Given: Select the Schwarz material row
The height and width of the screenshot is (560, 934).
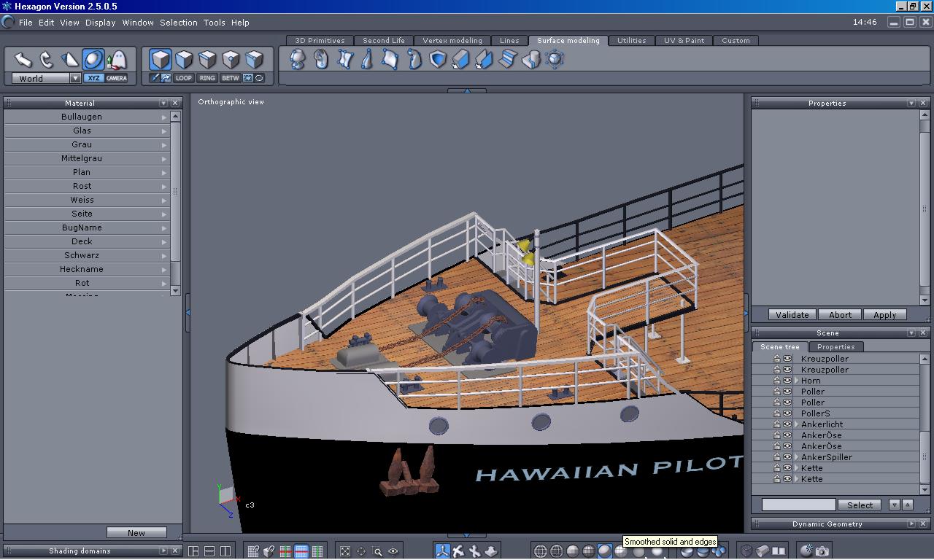Looking at the screenshot, I should 87,255.
